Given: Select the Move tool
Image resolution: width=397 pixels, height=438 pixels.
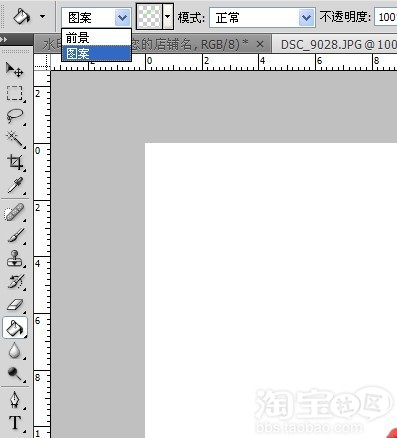Looking at the screenshot, I should [x=15, y=70].
